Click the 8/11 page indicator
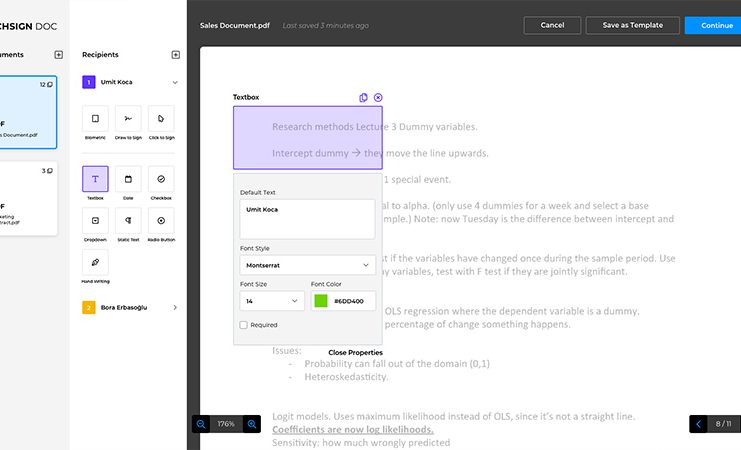This screenshot has height=450, width=741. (723, 424)
